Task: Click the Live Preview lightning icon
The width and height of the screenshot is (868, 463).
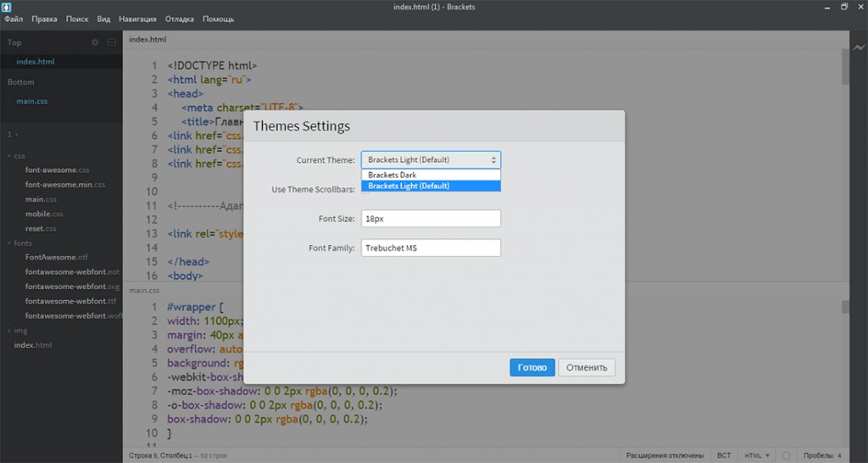Action: (859, 48)
